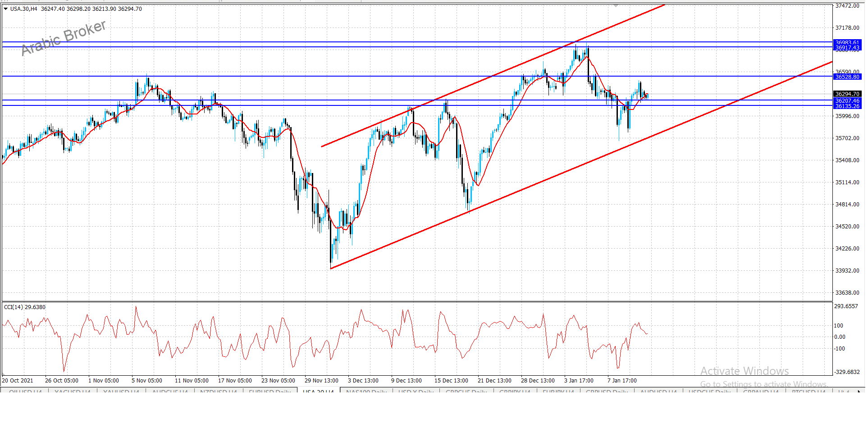
Task: Click the 36983.61 resistance level label
Action: pos(847,43)
